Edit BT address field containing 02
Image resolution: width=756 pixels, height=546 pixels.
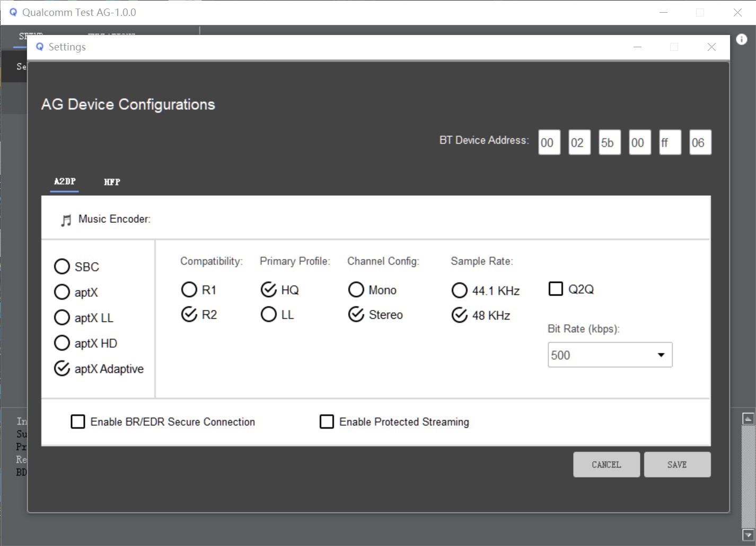pos(579,142)
